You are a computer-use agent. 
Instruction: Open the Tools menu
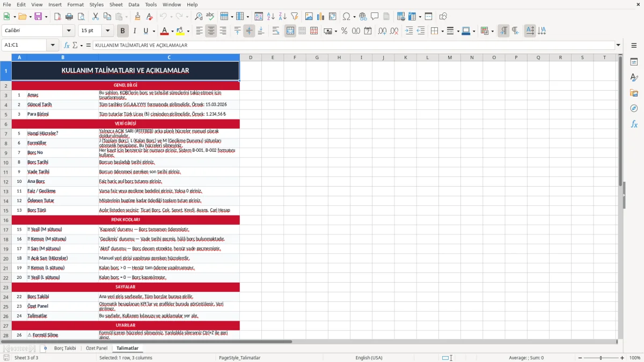tap(151, 4)
